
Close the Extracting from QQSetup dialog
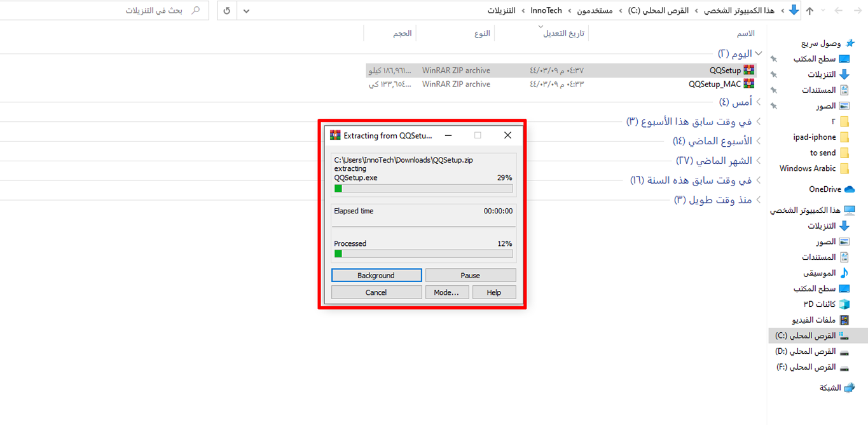point(507,135)
